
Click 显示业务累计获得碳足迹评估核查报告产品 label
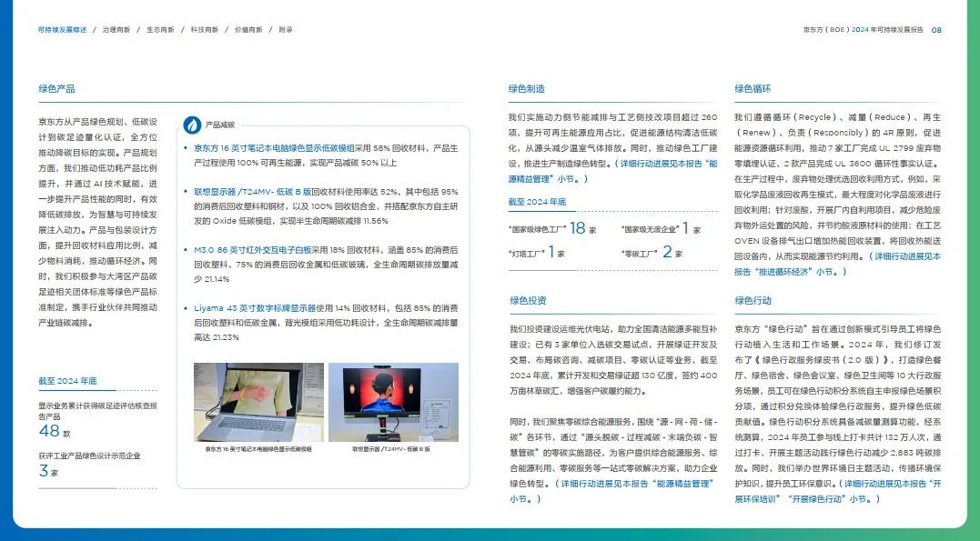pyautogui.click(x=97, y=411)
